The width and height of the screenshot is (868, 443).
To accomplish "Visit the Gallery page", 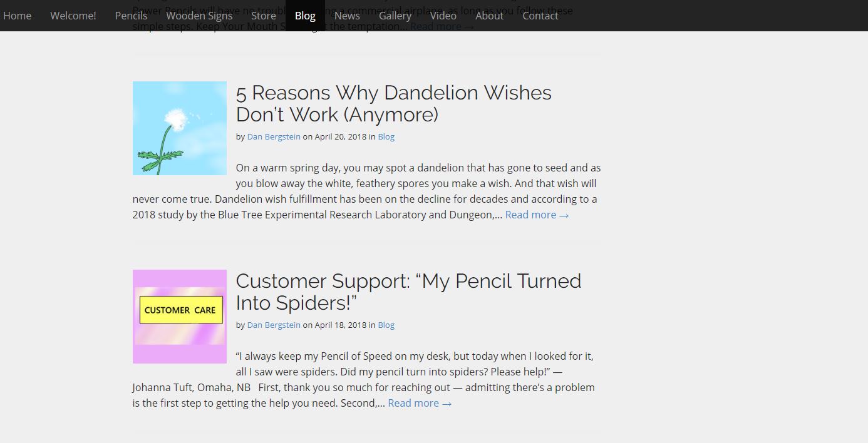I will coord(395,16).
